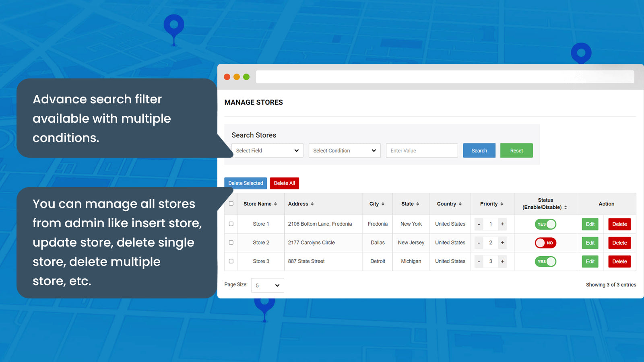Image resolution: width=644 pixels, height=362 pixels.
Task: Tick the select-all stores checkbox
Action: 231,204
